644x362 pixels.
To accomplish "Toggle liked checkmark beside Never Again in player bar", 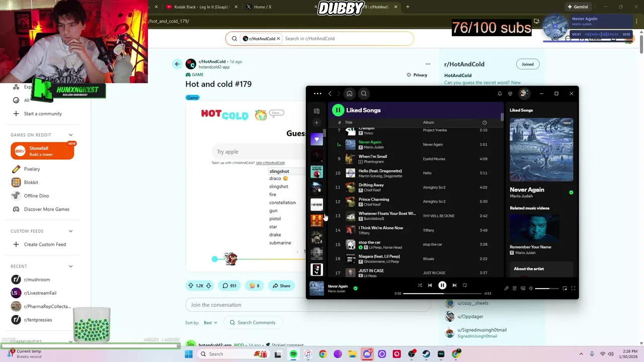I will (355, 289).
